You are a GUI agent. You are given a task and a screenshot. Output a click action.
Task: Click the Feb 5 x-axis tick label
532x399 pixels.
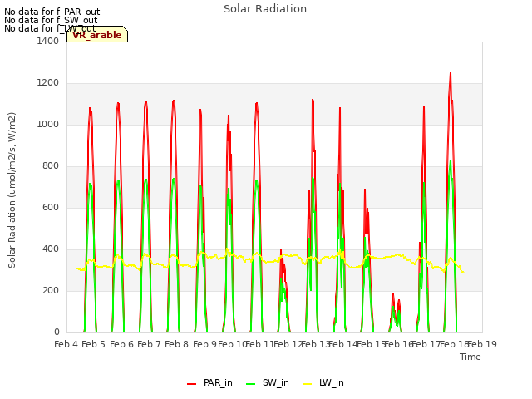(x=94, y=345)
